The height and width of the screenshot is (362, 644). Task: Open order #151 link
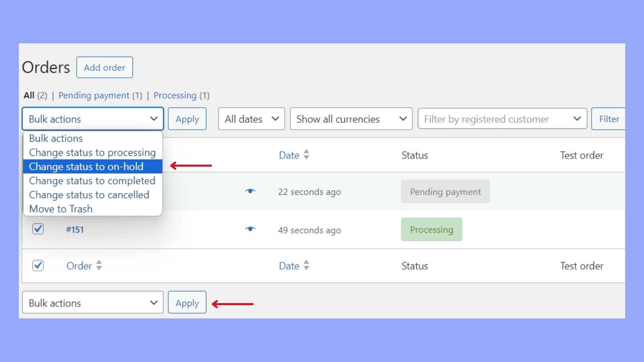[x=75, y=230]
